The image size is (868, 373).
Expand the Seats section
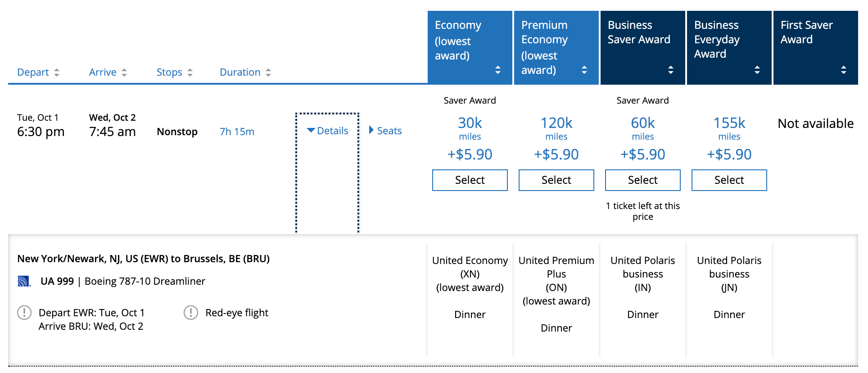tap(385, 131)
